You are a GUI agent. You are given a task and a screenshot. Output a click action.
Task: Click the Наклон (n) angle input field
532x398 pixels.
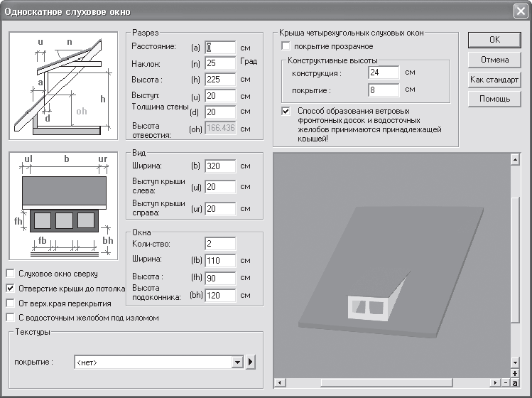click(x=219, y=63)
